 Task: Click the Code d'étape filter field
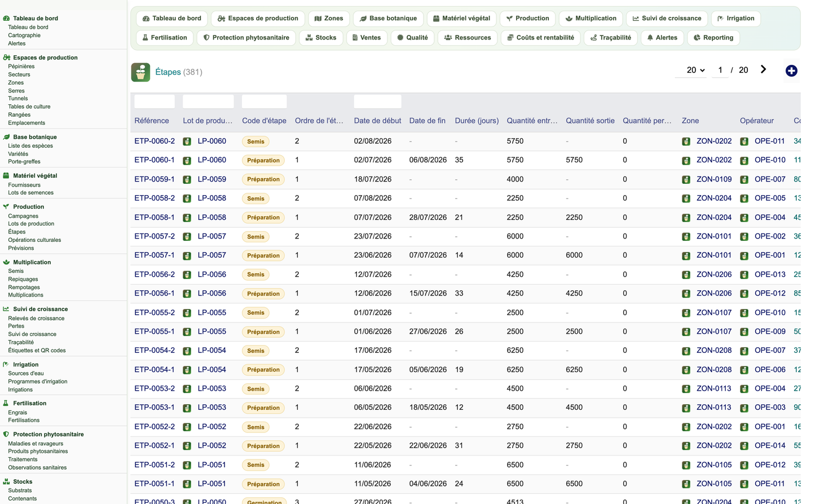(x=264, y=101)
